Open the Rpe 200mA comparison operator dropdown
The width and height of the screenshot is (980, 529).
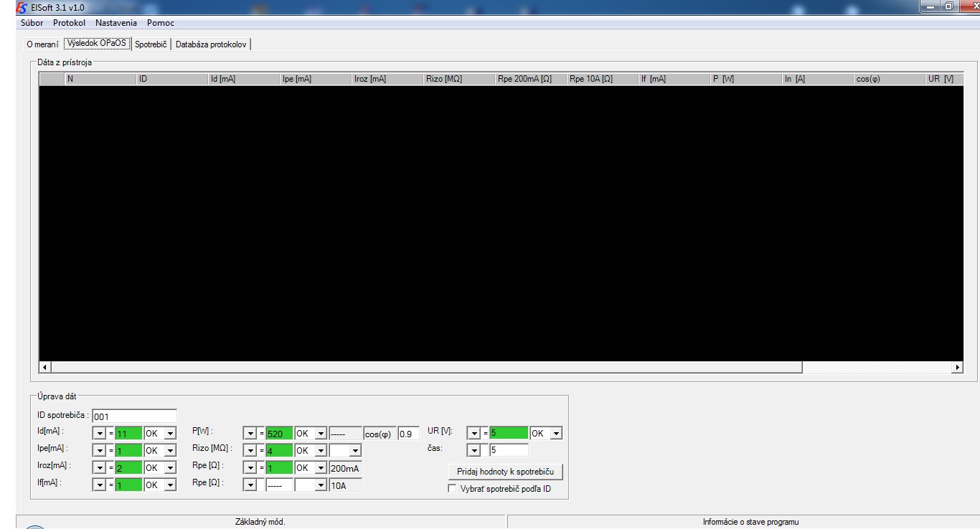click(x=250, y=467)
